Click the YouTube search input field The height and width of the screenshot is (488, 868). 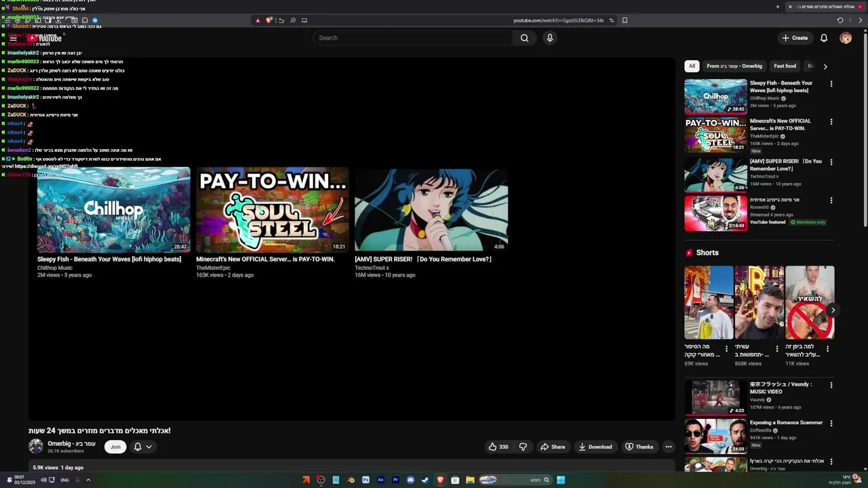click(412, 38)
